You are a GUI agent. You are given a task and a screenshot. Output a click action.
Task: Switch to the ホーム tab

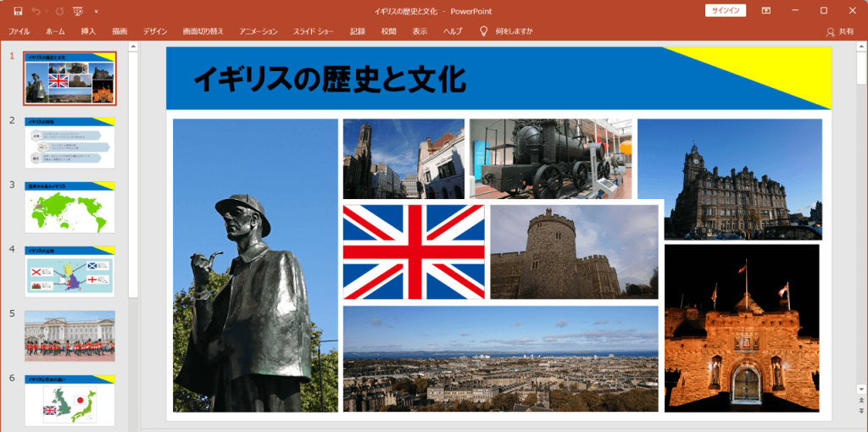(55, 31)
